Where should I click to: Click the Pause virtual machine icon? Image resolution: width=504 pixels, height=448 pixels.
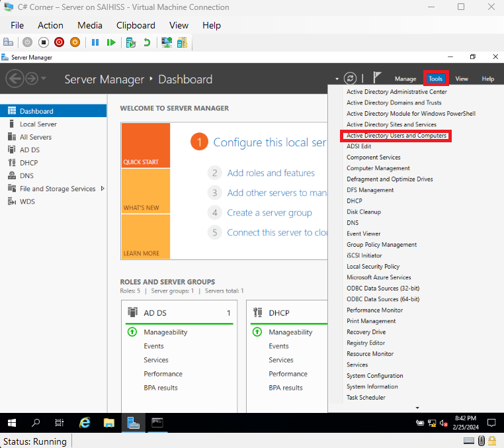coord(95,42)
